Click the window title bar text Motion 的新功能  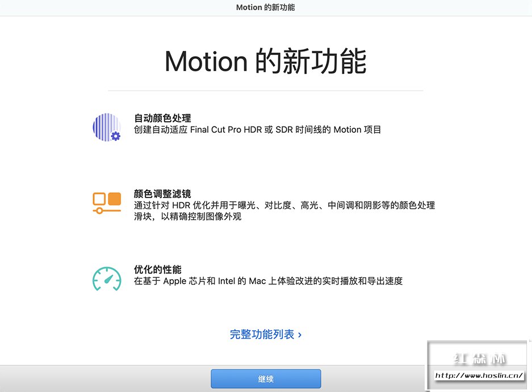tap(266, 7)
